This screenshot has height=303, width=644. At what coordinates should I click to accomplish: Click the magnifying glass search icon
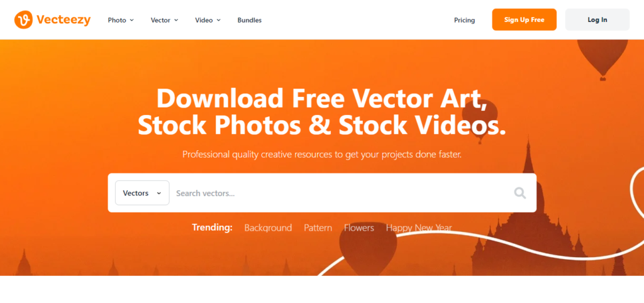[x=520, y=193]
